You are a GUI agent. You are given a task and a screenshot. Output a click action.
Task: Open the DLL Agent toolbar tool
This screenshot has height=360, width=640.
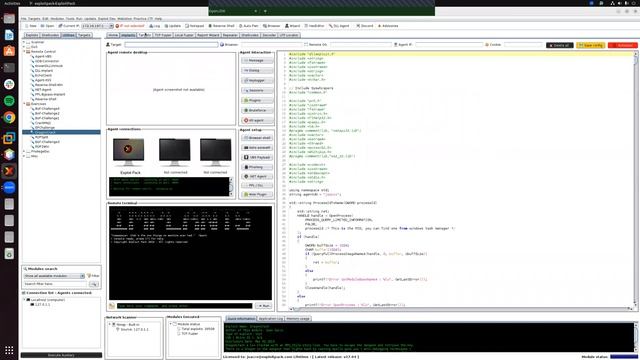point(339,26)
